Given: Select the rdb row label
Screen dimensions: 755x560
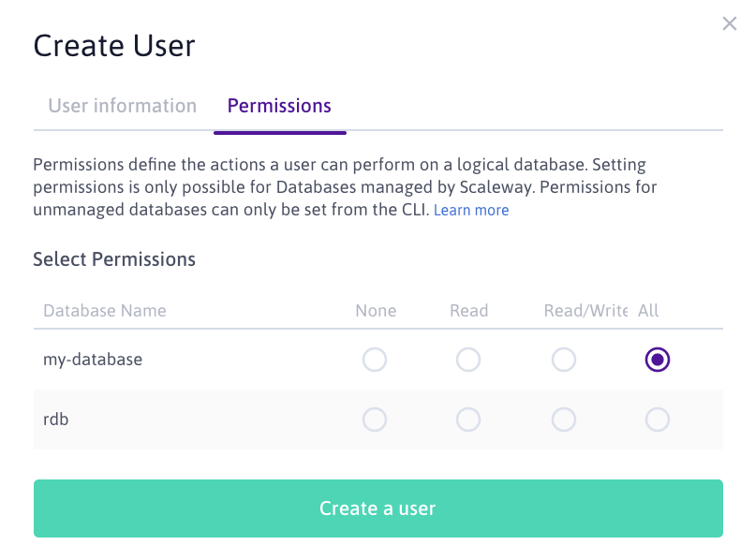Looking at the screenshot, I should 56,420.
